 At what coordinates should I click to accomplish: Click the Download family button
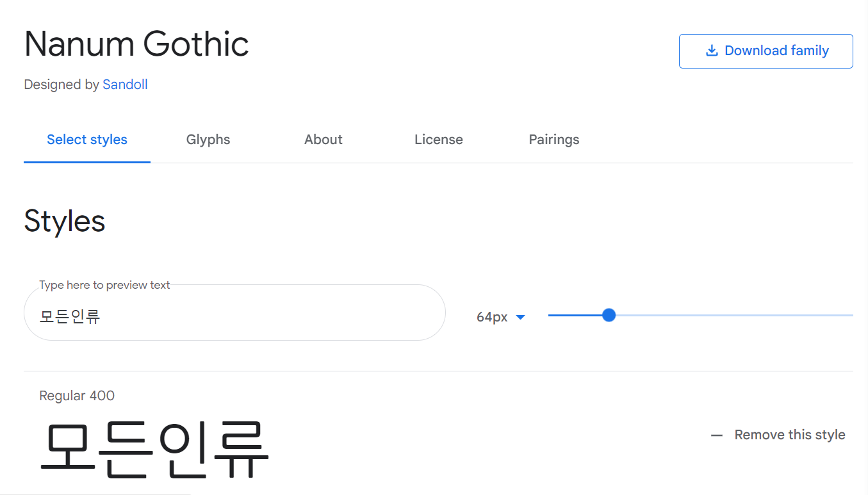pyautogui.click(x=766, y=51)
